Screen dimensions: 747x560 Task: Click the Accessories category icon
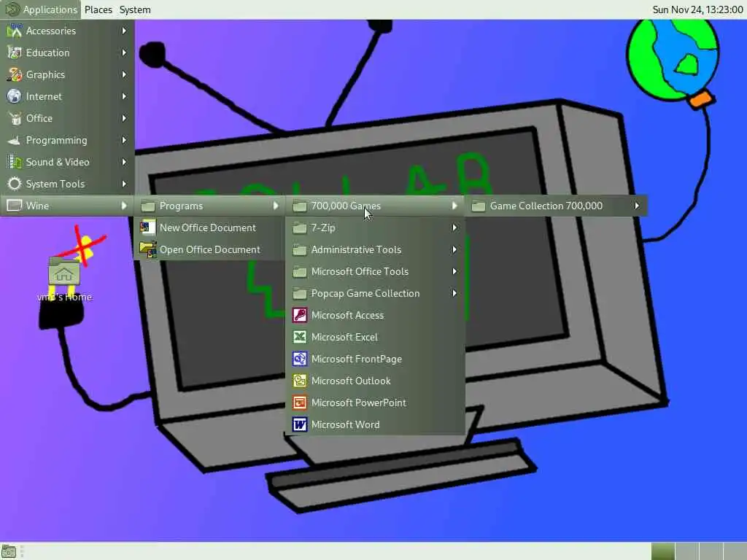[x=15, y=31]
